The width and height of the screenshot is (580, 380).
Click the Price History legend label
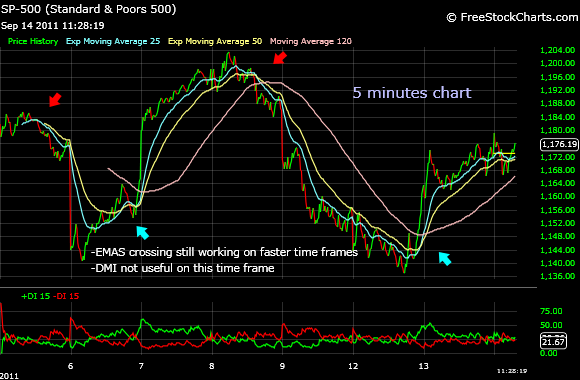coord(33,41)
